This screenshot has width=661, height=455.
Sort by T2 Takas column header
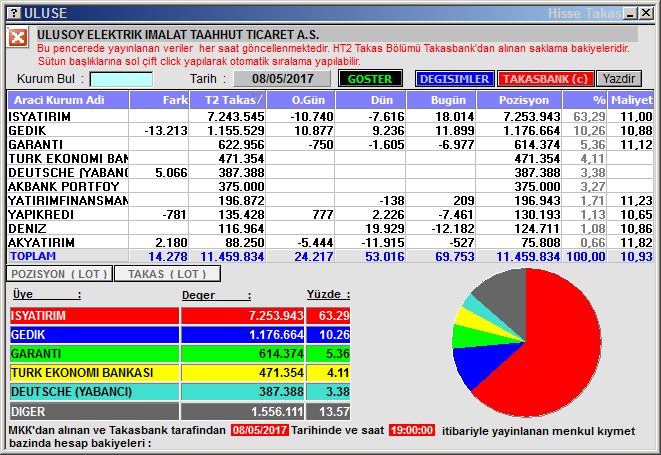pyautogui.click(x=228, y=100)
